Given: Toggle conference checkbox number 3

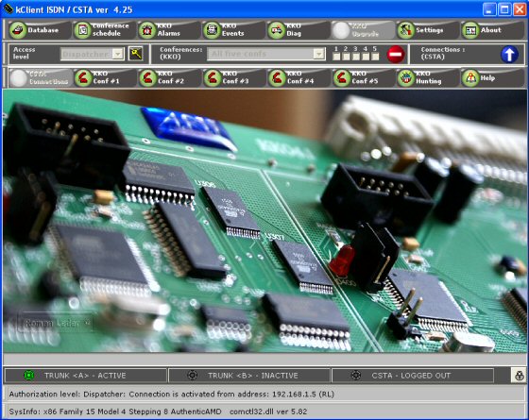Looking at the screenshot, I should point(356,57).
